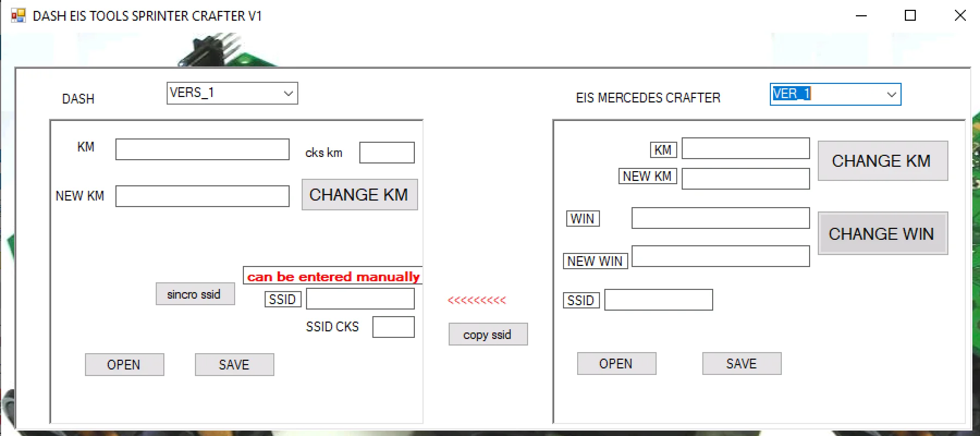Click the DASH NEW KM input field
This screenshot has height=436, width=980.
pos(202,196)
